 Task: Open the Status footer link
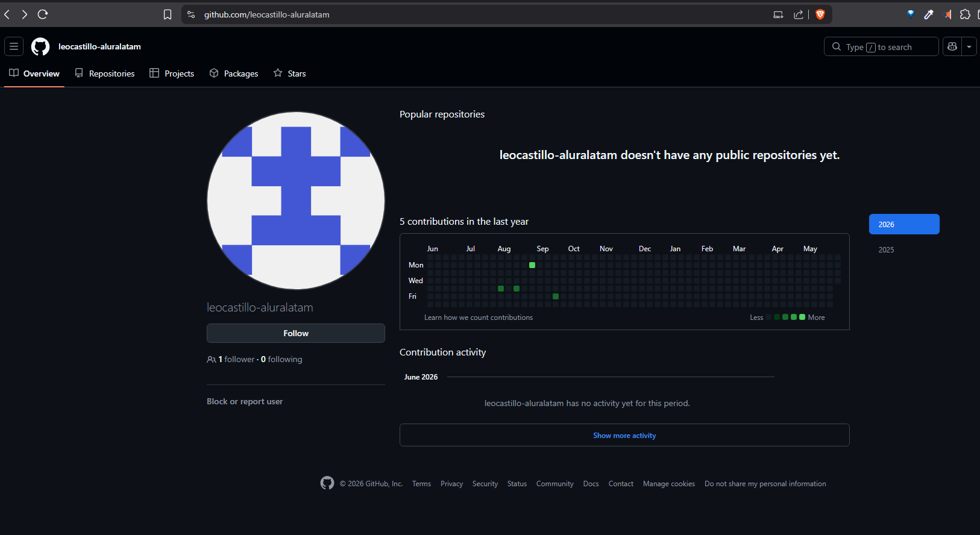[x=517, y=484]
